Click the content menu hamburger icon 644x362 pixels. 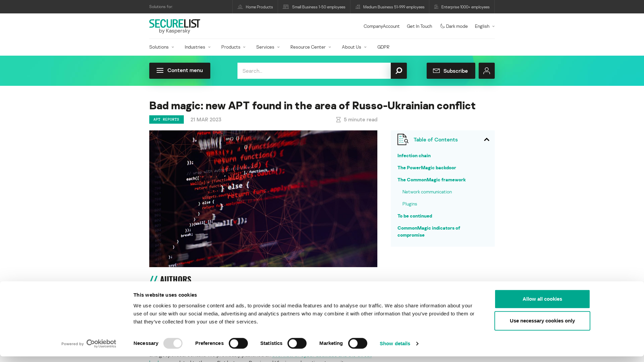(x=160, y=70)
